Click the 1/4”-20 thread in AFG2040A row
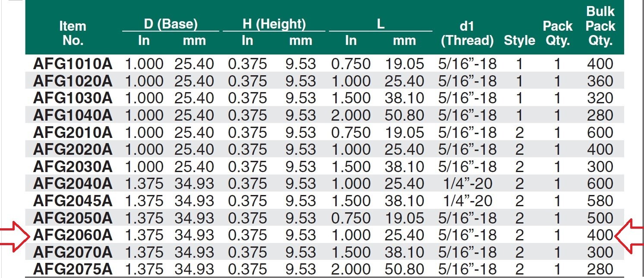The height and width of the screenshot is (278, 644). click(x=467, y=184)
